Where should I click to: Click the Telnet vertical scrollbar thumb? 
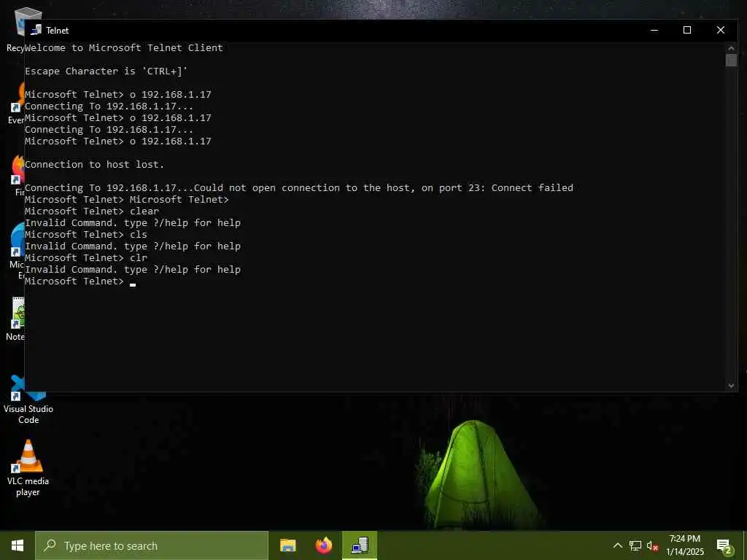click(x=731, y=61)
